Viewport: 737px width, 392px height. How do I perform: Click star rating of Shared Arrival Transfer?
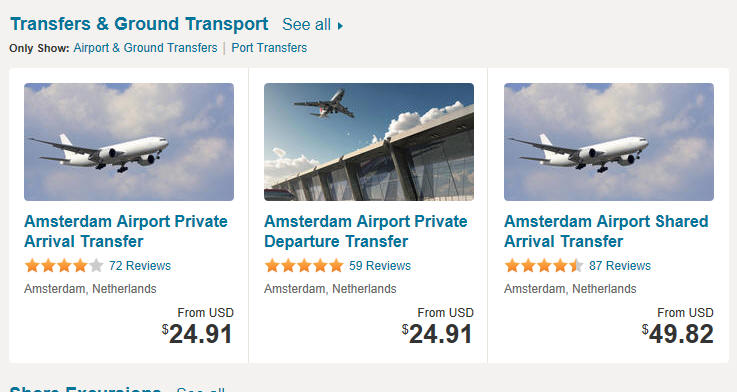(x=544, y=266)
